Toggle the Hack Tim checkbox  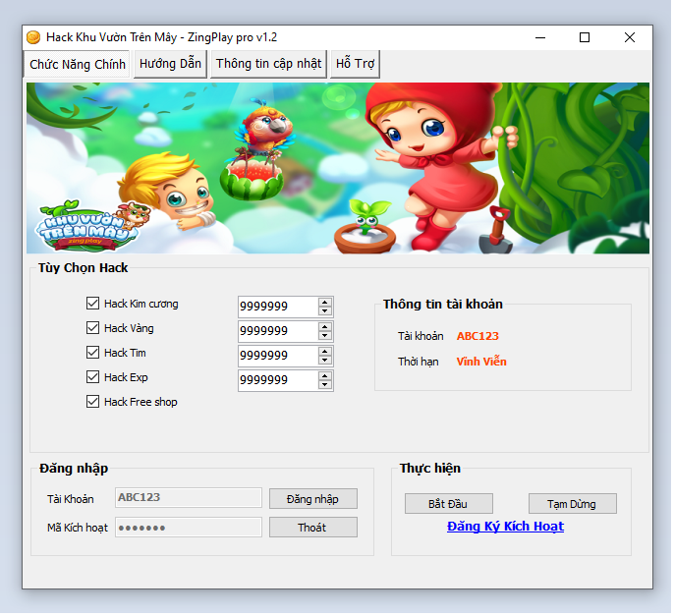click(x=93, y=353)
